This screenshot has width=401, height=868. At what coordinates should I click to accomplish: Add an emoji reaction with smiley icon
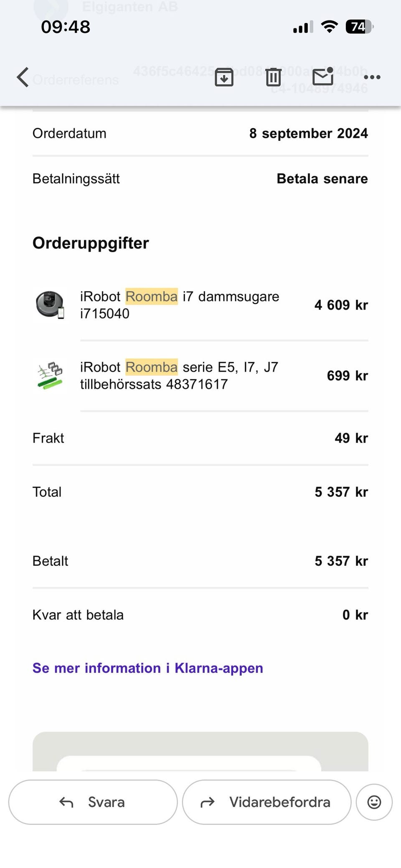374,802
